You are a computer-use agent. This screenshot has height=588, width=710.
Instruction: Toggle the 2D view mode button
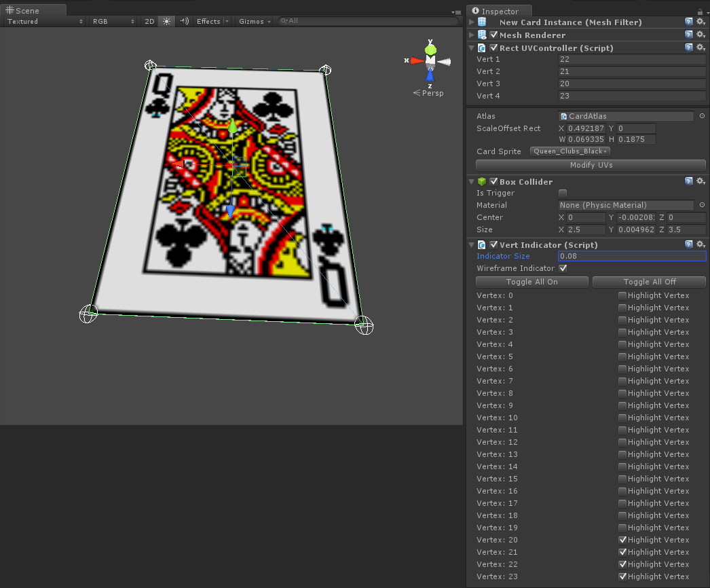point(149,21)
